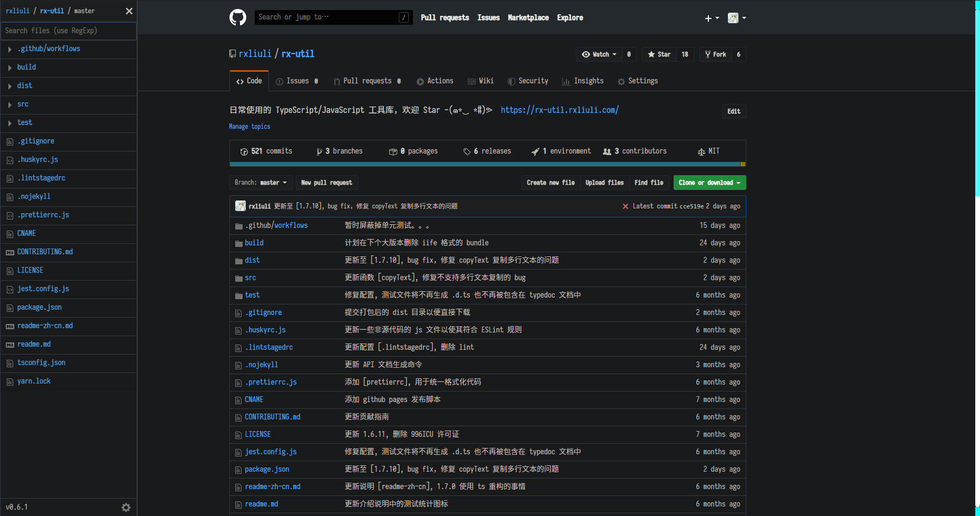
Task: Edit the repository description
Action: pyautogui.click(x=734, y=111)
